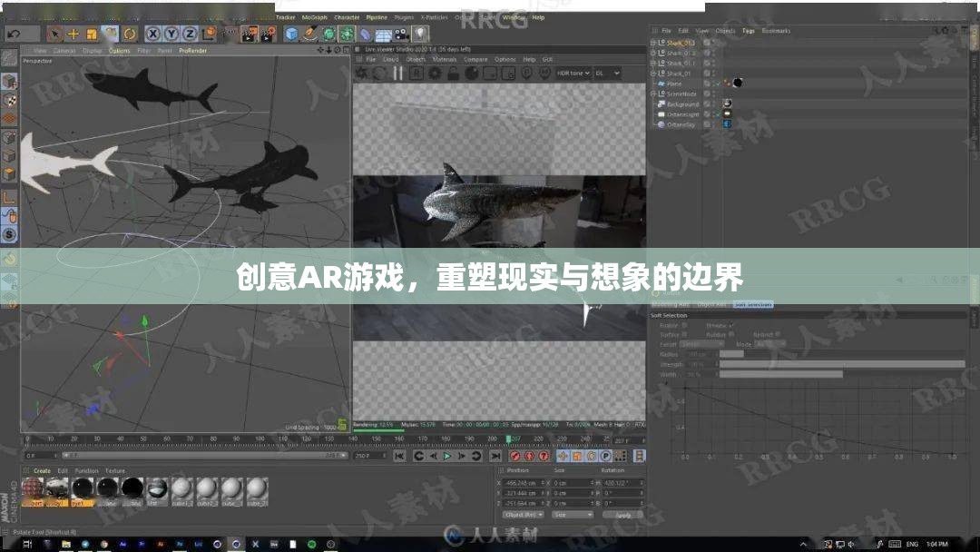Toggle the Y axis lock
Screen dimensions: 980x552
coord(171,34)
